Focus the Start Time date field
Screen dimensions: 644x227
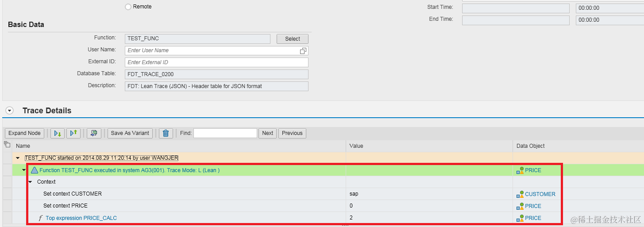click(516, 8)
